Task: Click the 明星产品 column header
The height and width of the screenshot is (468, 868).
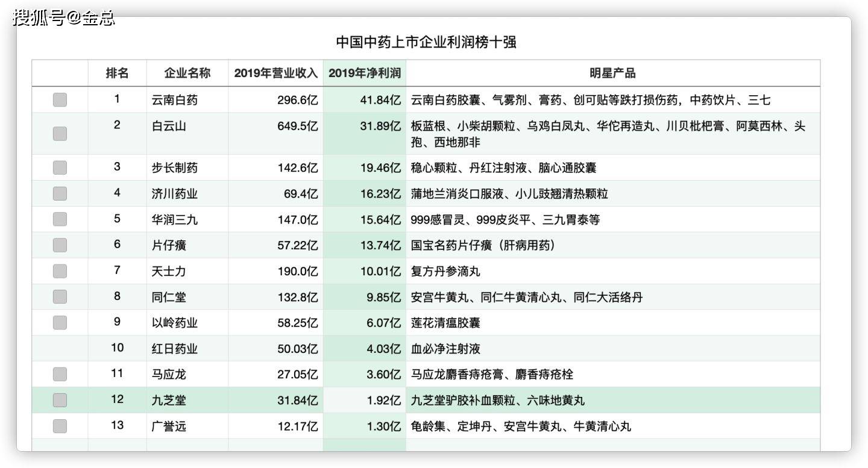Action: tap(613, 73)
